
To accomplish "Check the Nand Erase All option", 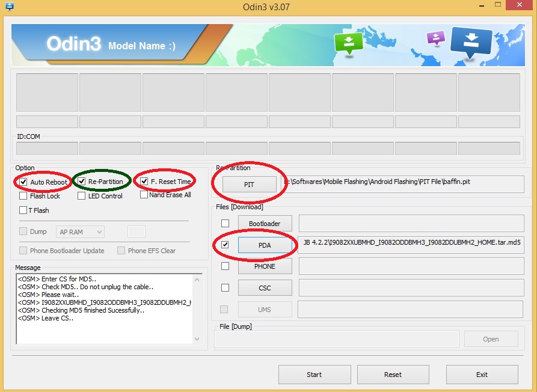I will point(144,194).
